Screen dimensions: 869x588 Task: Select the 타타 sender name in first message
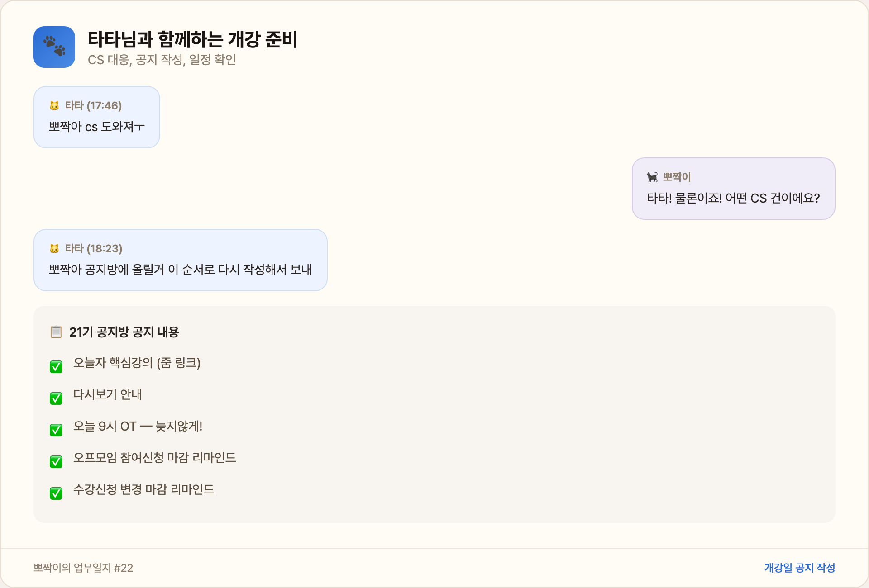coord(75,105)
